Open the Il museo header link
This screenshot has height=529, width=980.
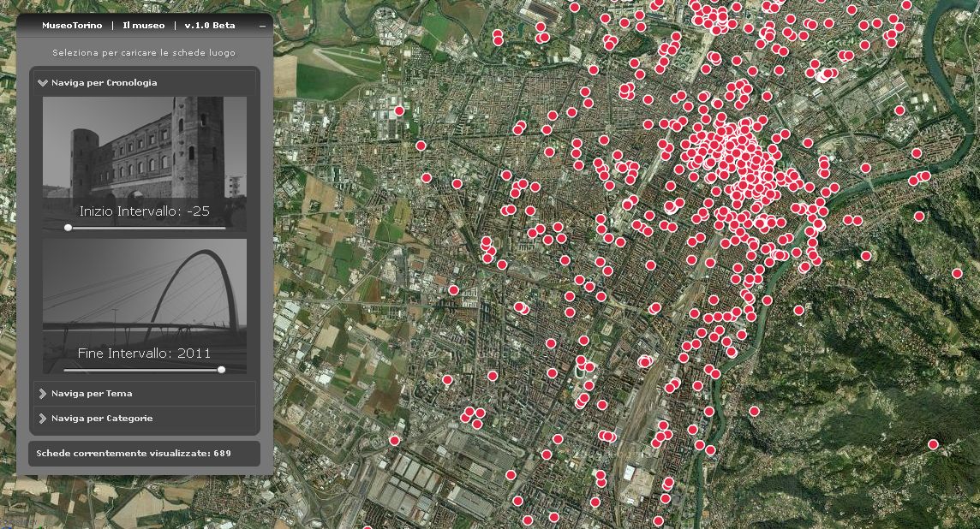[x=144, y=26]
